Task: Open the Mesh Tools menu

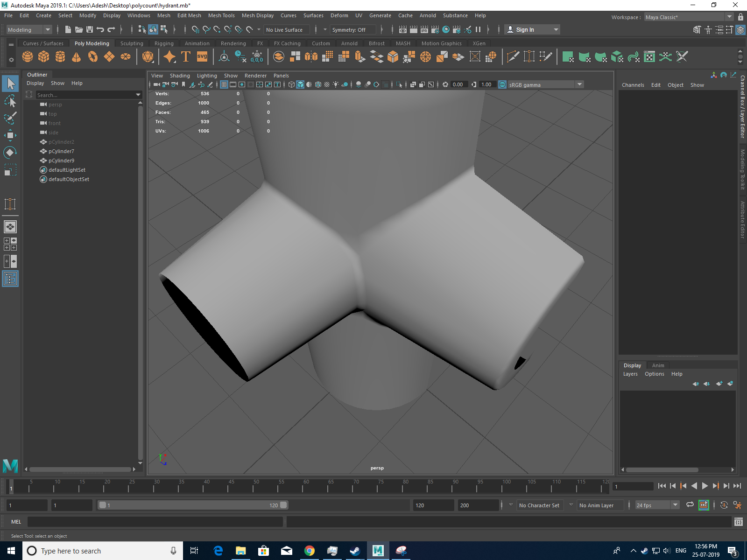Action: [221, 15]
